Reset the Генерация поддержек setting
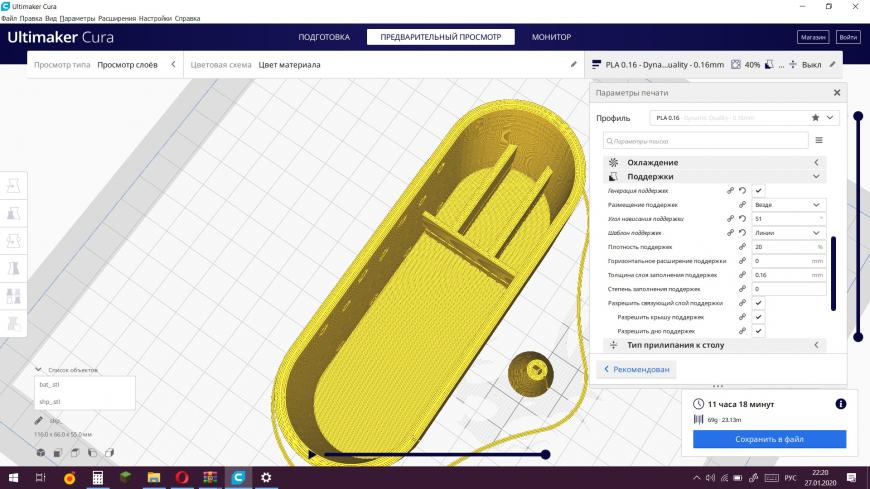Viewport: 870px width, 489px height. (742, 190)
